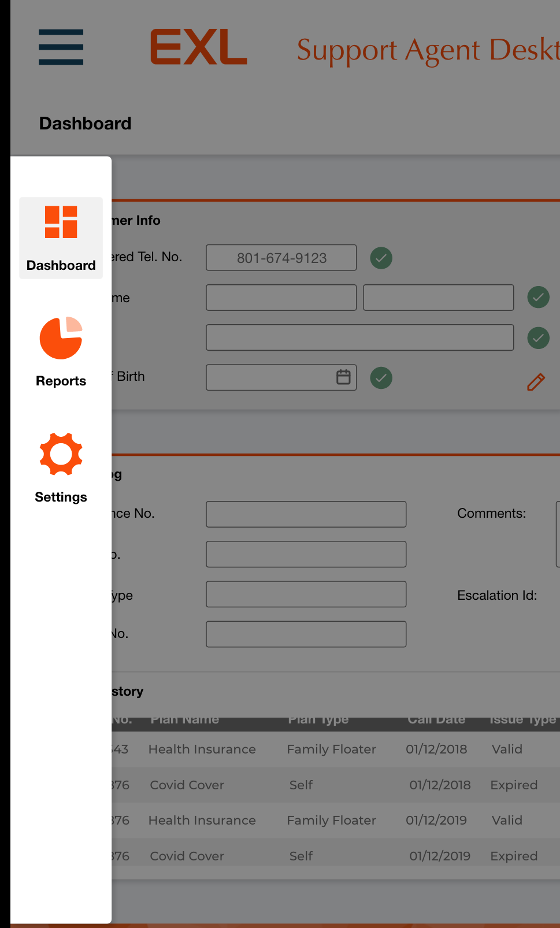
Task: Select first Health Insurance row dated 01/12/2018
Action: pyautogui.click(x=335, y=749)
